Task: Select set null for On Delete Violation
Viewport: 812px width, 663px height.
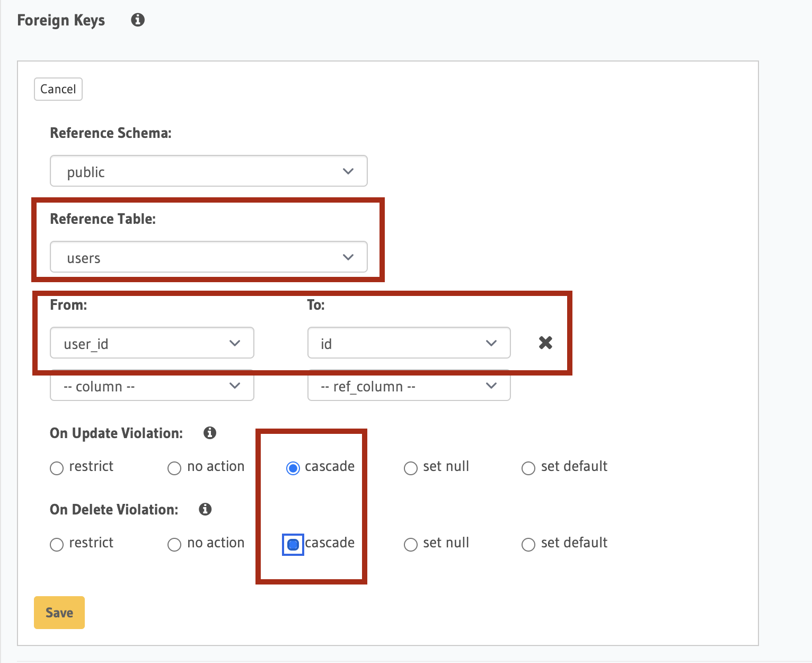Action: (x=411, y=545)
